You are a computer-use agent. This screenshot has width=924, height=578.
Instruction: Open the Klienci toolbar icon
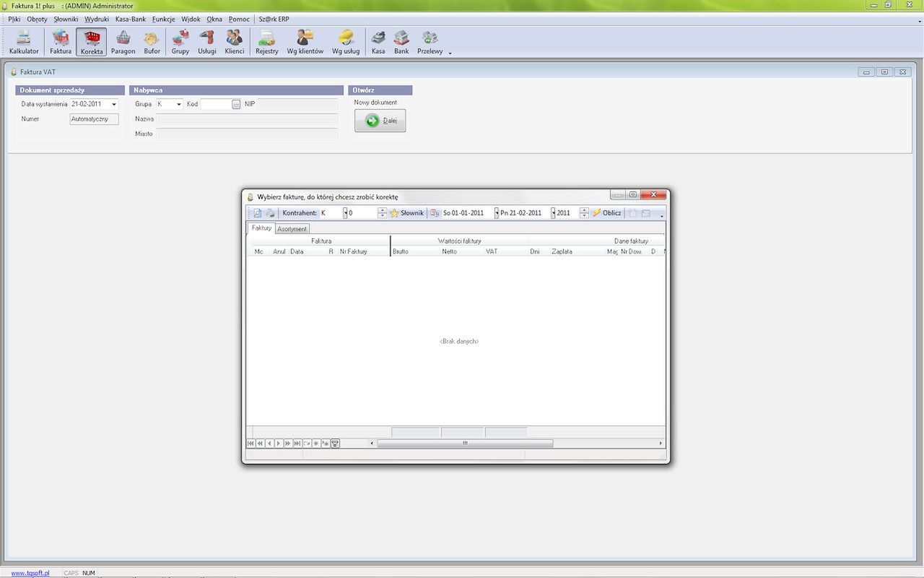(235, 43)
